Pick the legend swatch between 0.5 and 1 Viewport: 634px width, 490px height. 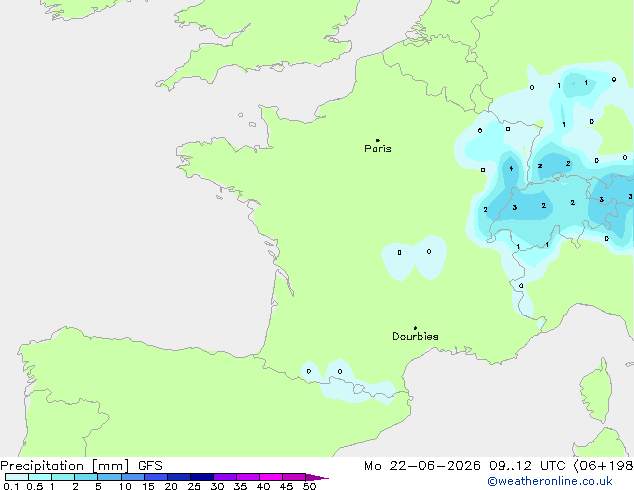(40, 477)
